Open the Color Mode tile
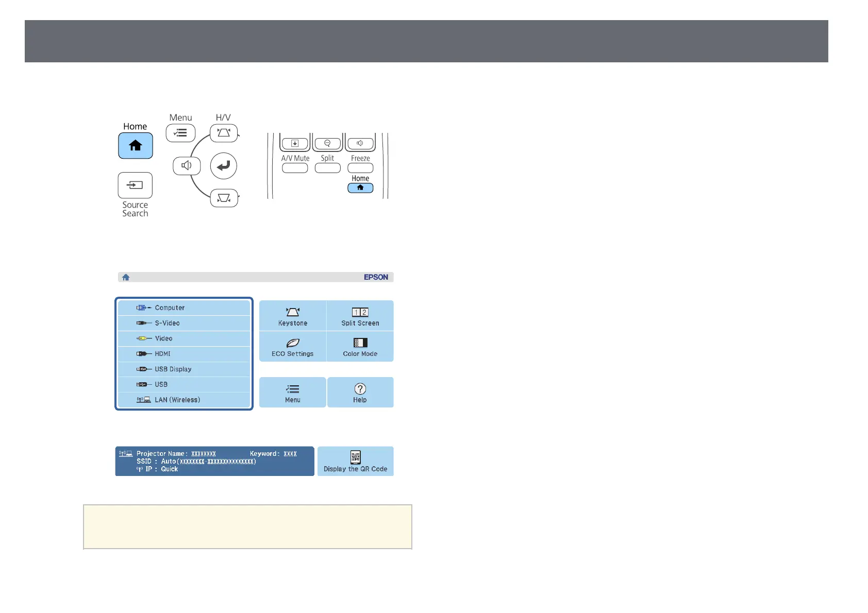868x613 pixels. 360,347
